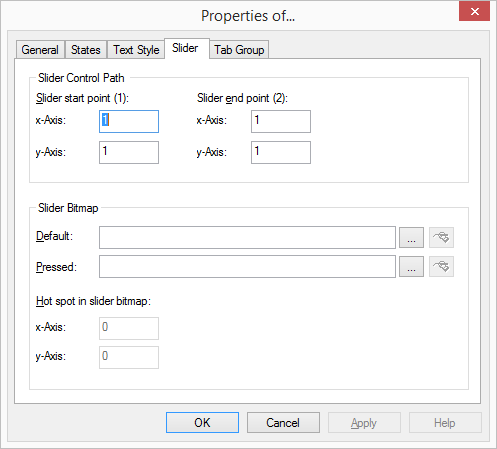Focus the slider end point y-Axis field
This screenshot has width=497, height=449.
[x=281, y=152]
